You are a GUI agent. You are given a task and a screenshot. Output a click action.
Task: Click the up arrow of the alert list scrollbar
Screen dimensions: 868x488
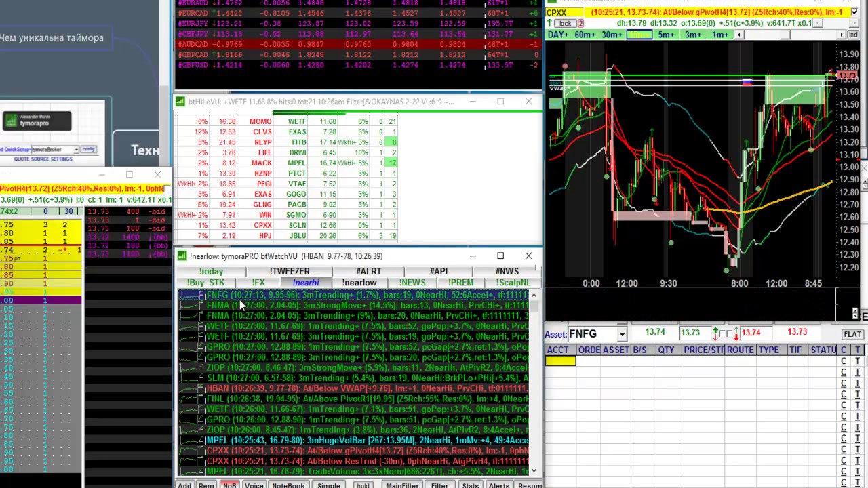[x=534, y=296]
